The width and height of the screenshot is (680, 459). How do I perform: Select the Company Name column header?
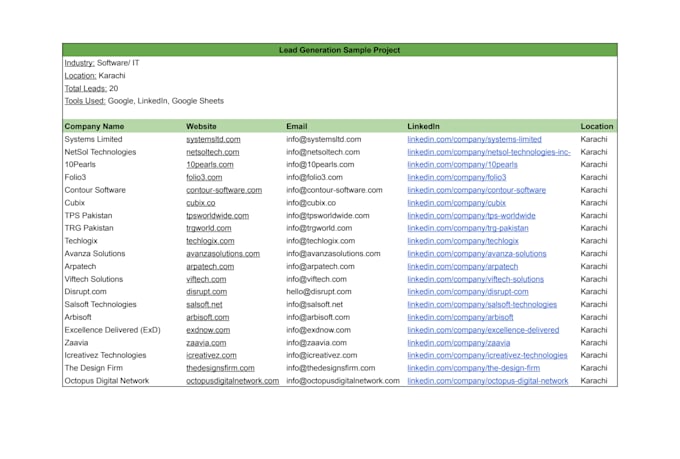(x=94, y=127)
